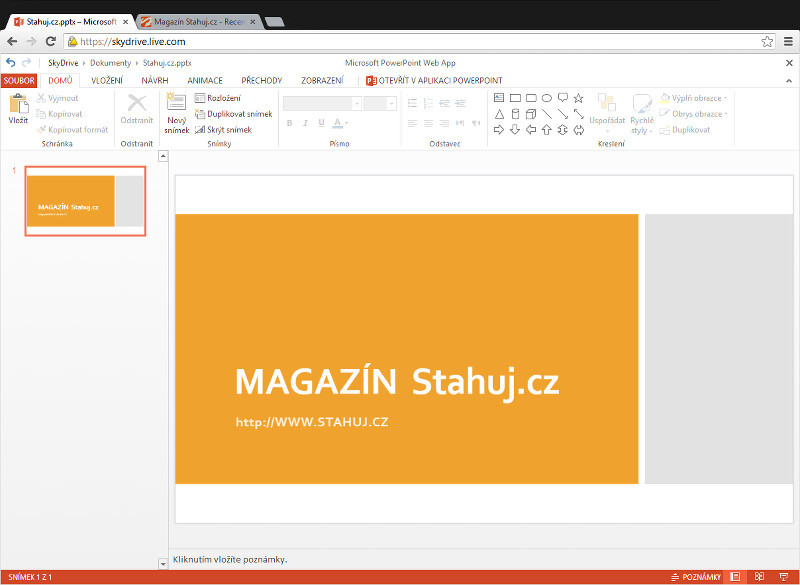
Task: Click OTEVŘÍT V APLIKACI POWERPOINT
Action: pos(434,81)
